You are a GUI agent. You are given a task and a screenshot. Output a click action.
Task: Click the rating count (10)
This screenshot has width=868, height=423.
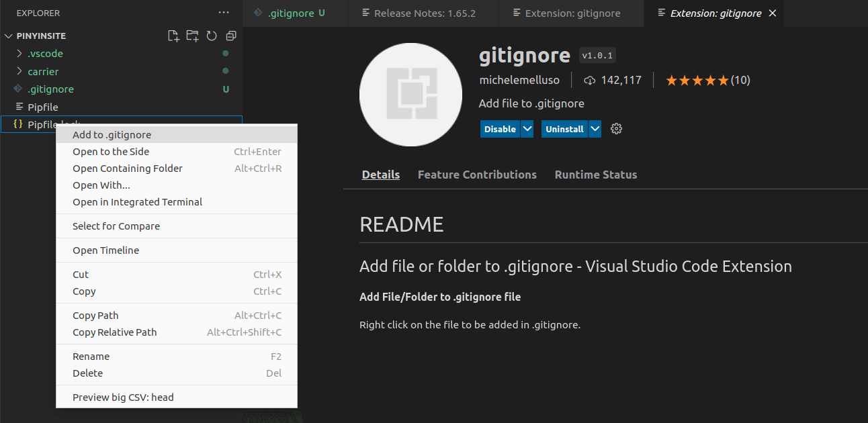tap(740, 81)
